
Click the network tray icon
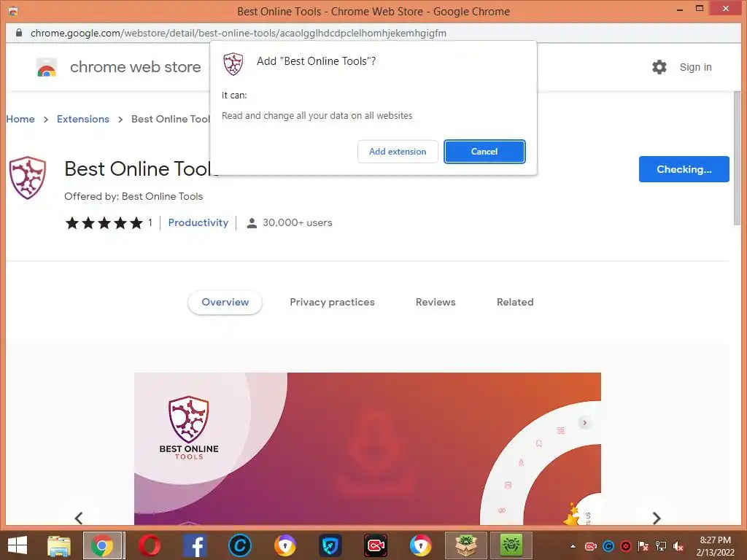661,546
